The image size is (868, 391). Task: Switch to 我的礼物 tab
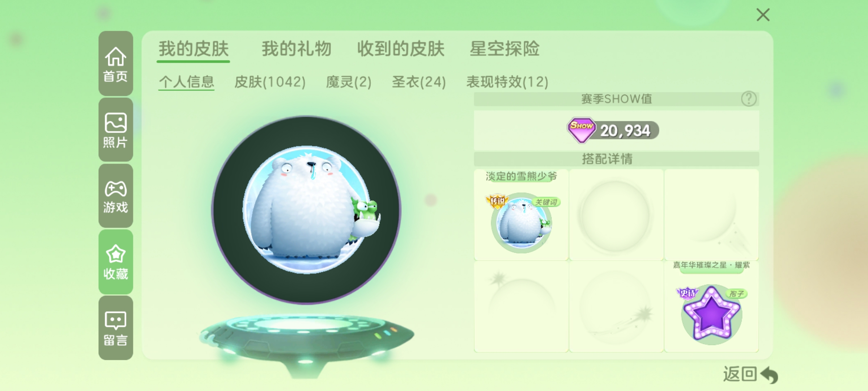point(297,49)
